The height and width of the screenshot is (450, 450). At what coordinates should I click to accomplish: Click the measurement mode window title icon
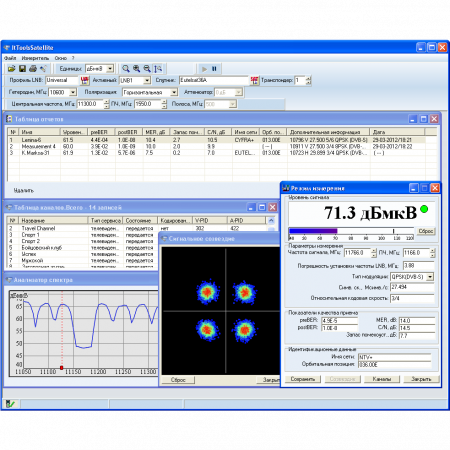pyautogui.click(x=286, y=188)
